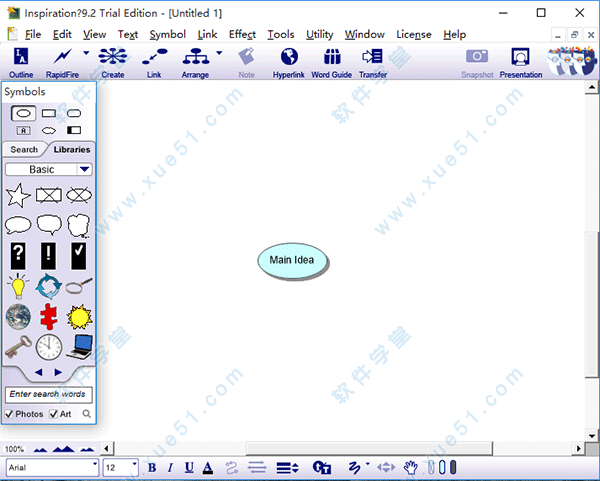600x481 pixels.
Task: Select the Main Idea symbol
Action: coord(292,261)
